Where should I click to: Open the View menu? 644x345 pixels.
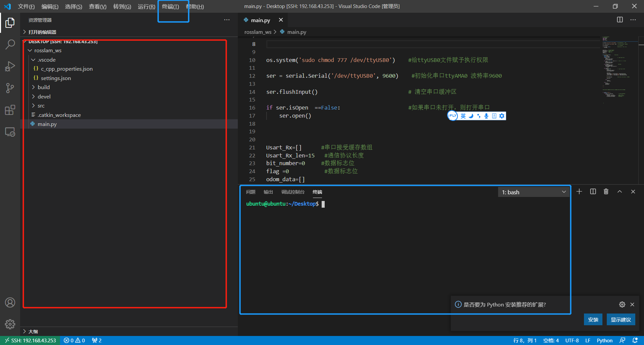click(98, 6)
